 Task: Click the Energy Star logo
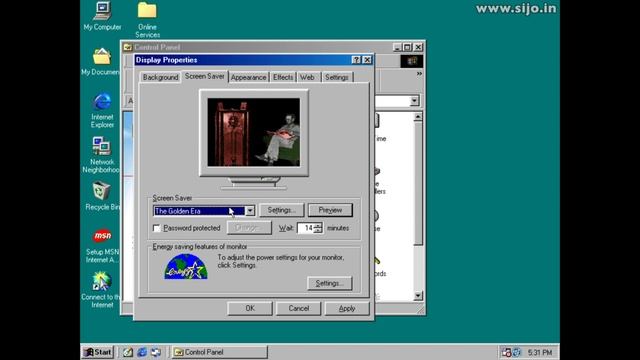(186, 267)
